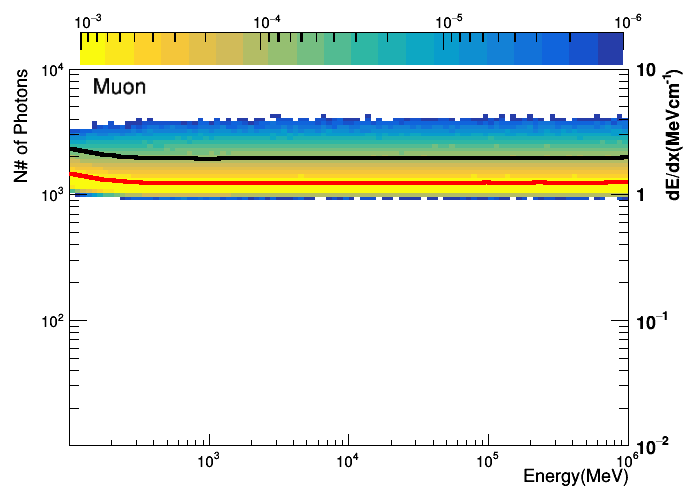685x491 pixels.
Task: Click the 'Energy(MeV)' x-axis title
Action: (576, 476)
